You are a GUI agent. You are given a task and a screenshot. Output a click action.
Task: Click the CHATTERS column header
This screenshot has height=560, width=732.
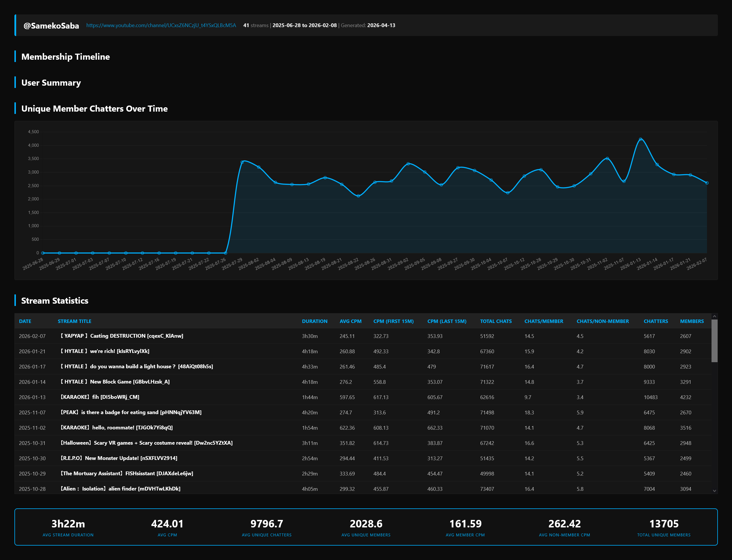[x=655, y=321]
